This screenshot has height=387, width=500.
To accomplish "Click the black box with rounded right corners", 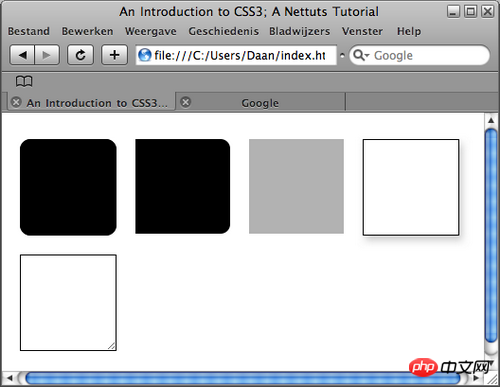I will pyautogui.click(x=183, y=186).
